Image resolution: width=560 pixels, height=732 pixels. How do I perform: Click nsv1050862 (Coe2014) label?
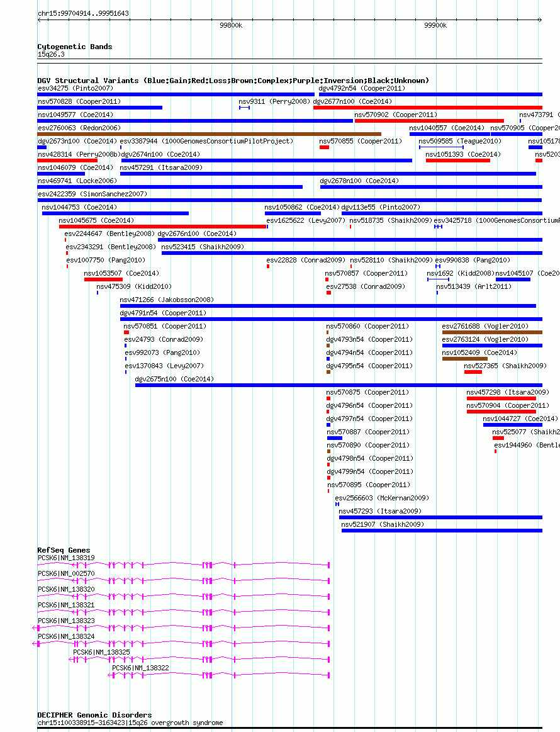302,207
